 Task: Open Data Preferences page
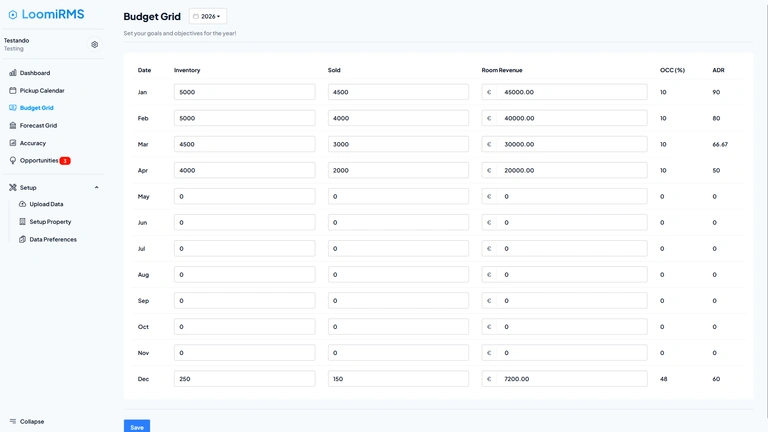53,240
